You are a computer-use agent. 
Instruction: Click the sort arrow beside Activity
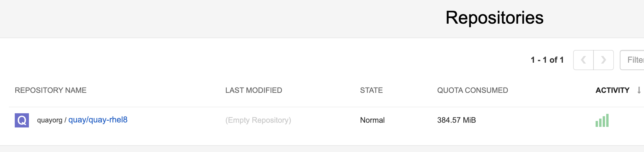click(639, 90)
